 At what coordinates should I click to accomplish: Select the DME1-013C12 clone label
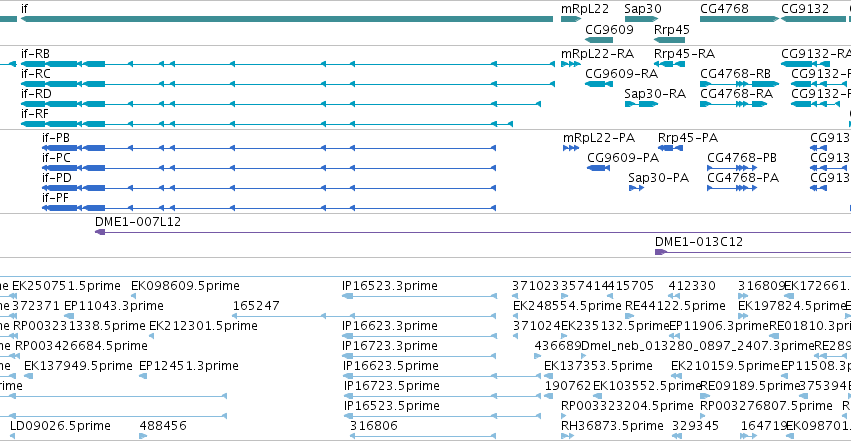click(699, 242)
